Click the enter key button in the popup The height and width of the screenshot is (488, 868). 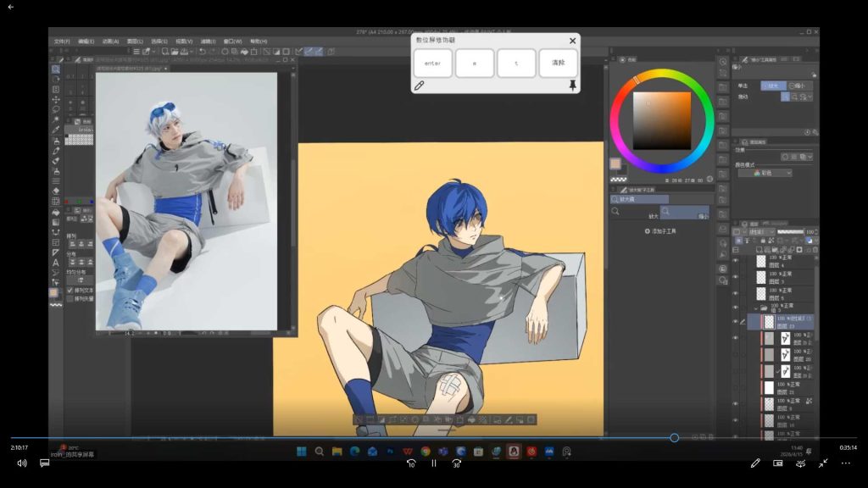point(433,63)
